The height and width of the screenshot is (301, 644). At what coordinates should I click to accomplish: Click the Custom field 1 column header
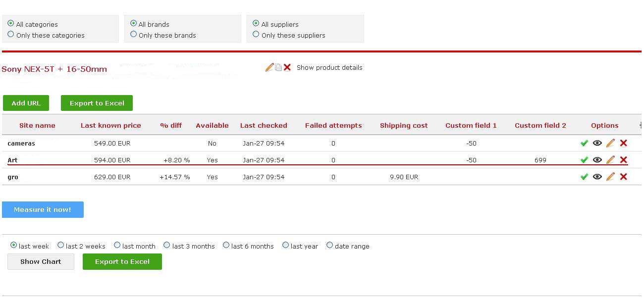click(471, 125)
